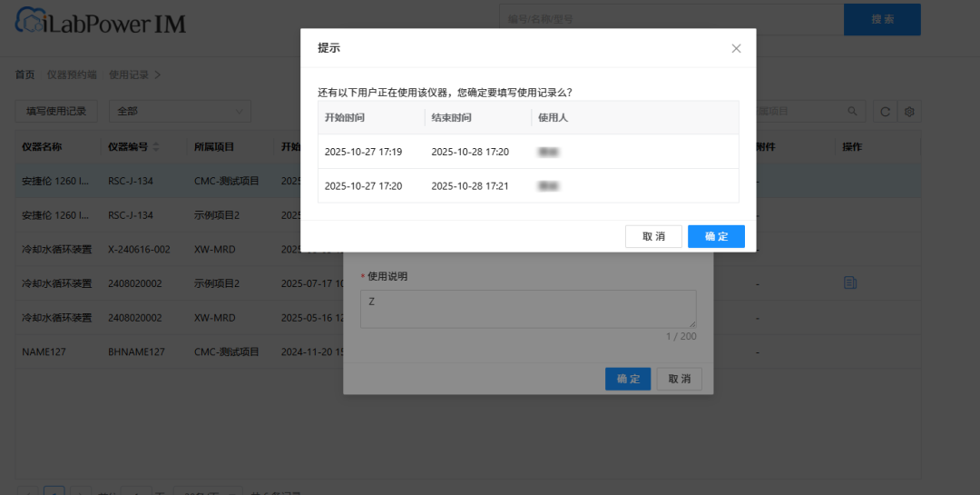Click the breadcrumb arrow after 使用记录
Image resolution: width=980 pixels, height=495 pixels.
(158, 74)
